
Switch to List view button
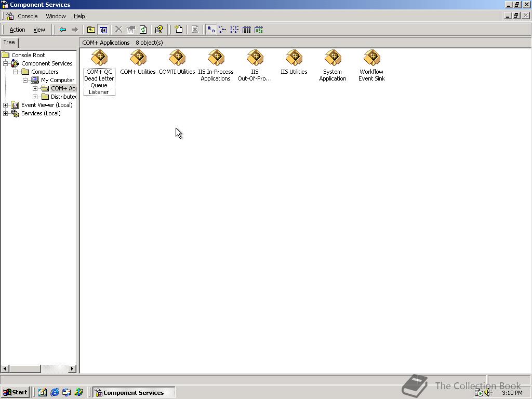(x=234, y=30)
